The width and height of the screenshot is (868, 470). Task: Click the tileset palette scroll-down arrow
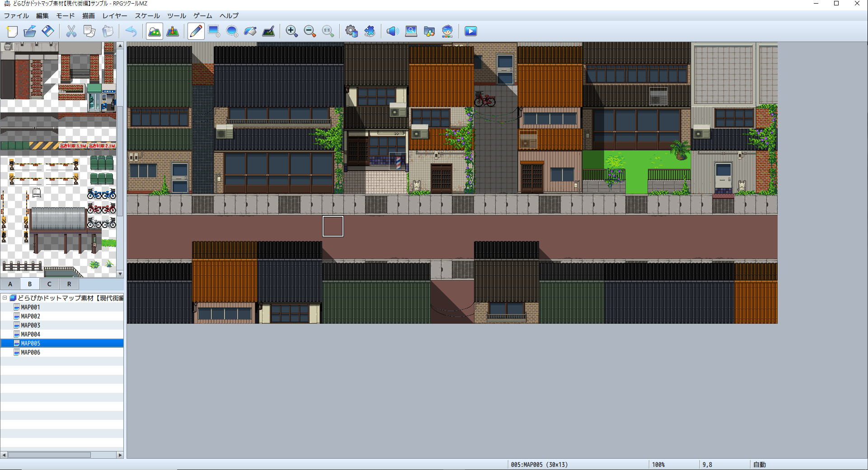120,274
